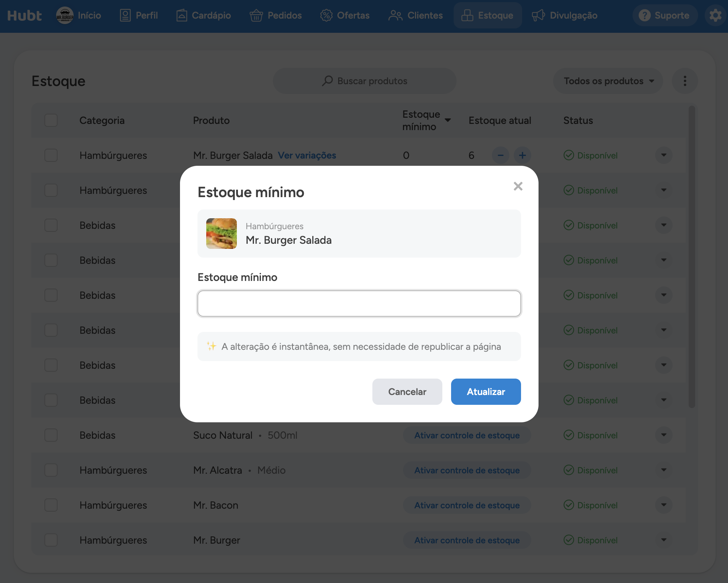Image resolution: width=728 pixels, height=583 pixels.
Task: Click the Disponível status of Mr. Bacon
Action: [591, 505]
